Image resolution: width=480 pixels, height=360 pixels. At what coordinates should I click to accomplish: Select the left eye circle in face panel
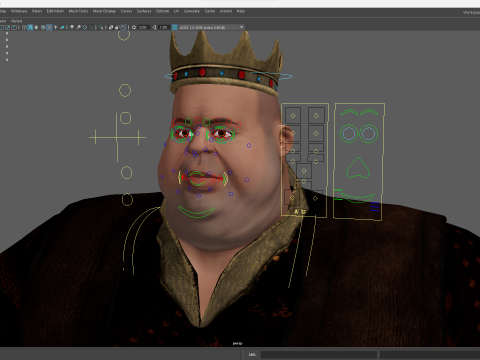(x=349, y=133)
